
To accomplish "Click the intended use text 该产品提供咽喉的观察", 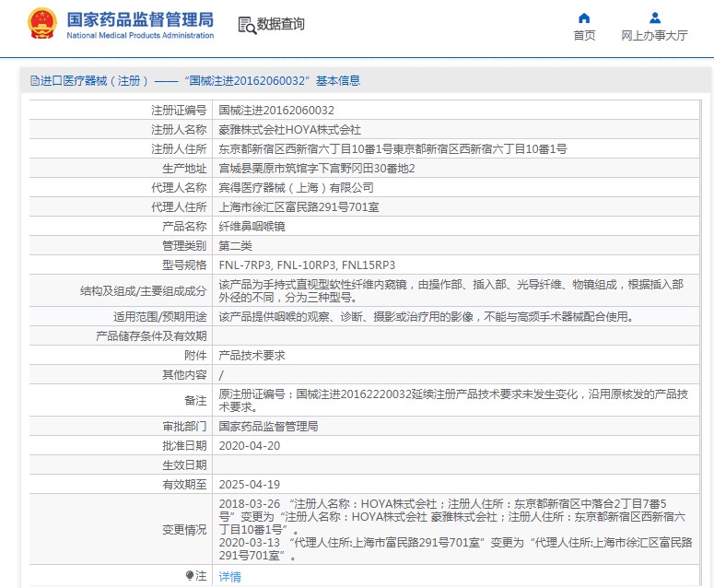I will tap(427, 316).
